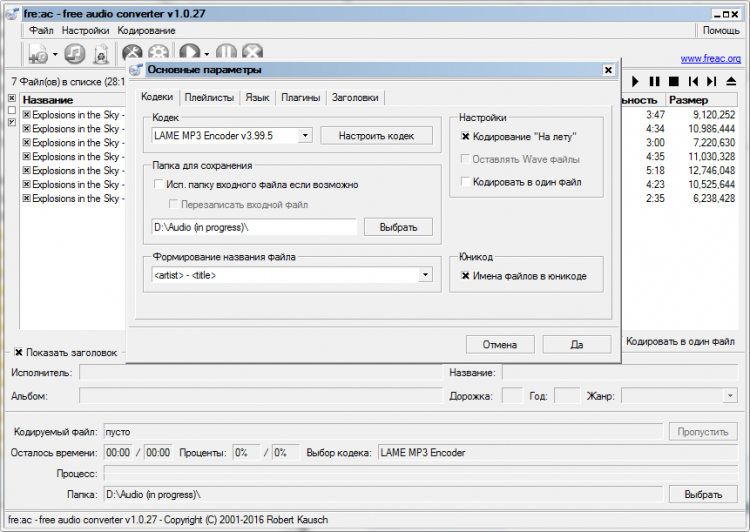The height and width of the screenshot is (532, 750).
Task: Click the fre:ac icon in Основные параметры title bar
Action: click(136, 70)
